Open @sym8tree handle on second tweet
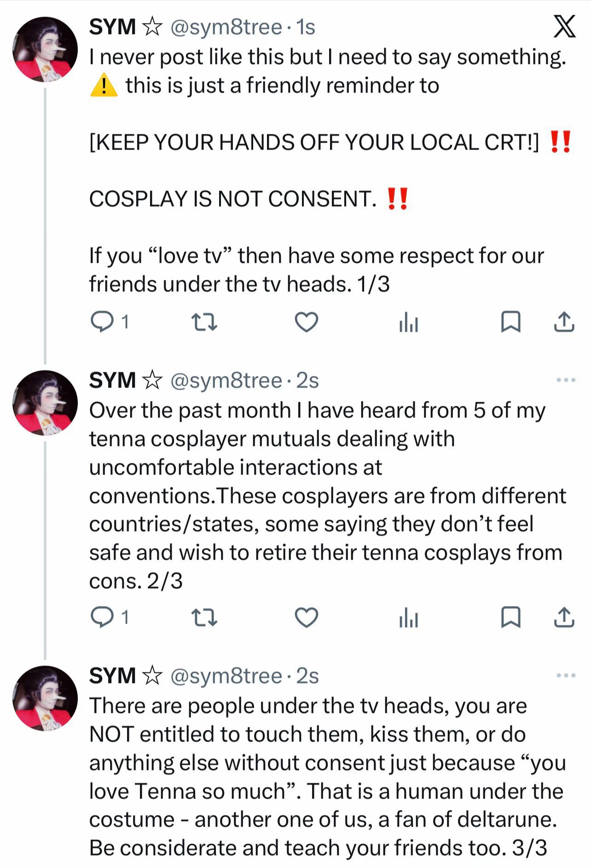This screenshot has height=868, width=591. coord(226,381)
